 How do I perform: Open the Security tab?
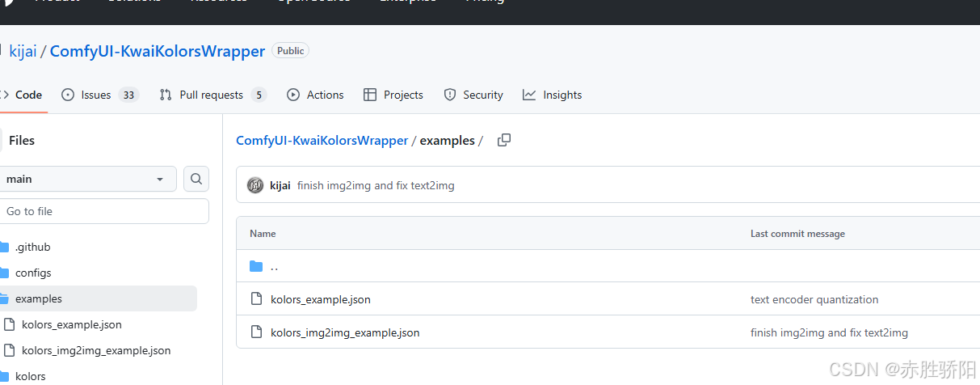pyautogui.click(x=473, y=95)
